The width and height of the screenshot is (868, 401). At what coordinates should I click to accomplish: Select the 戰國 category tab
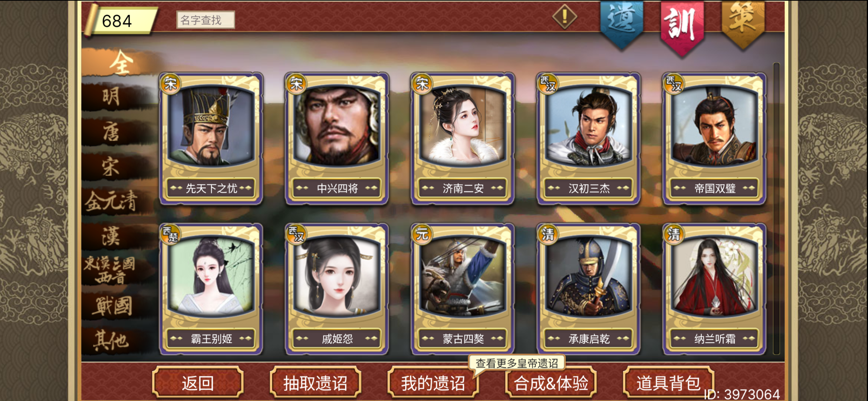point(112,306)
